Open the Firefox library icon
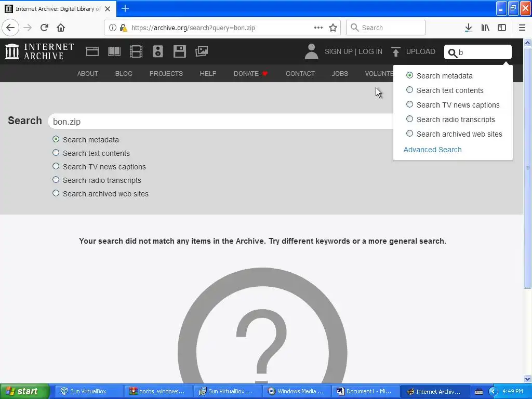Screen dimensions: 532x399 click(485, 28)
